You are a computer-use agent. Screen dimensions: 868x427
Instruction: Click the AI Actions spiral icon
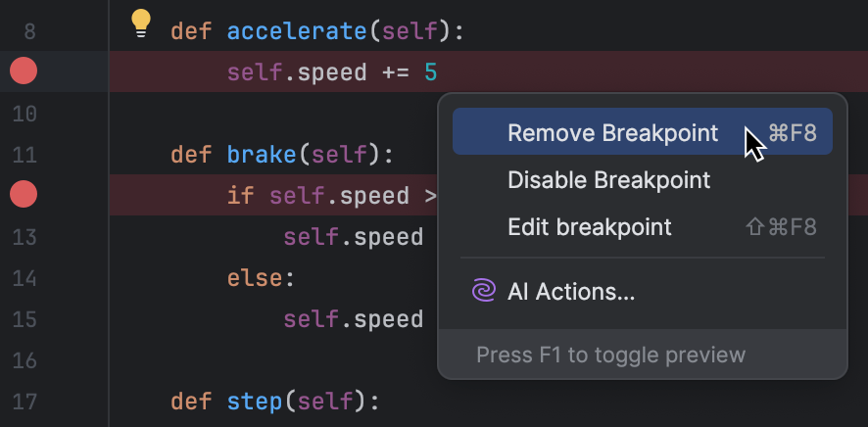coord(483,291)
